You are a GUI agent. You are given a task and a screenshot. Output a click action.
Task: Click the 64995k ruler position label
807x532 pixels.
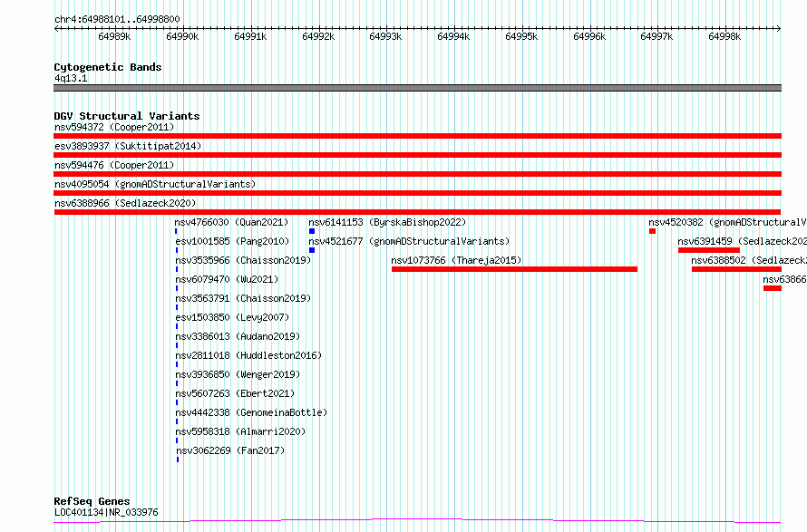pos(521,37)
